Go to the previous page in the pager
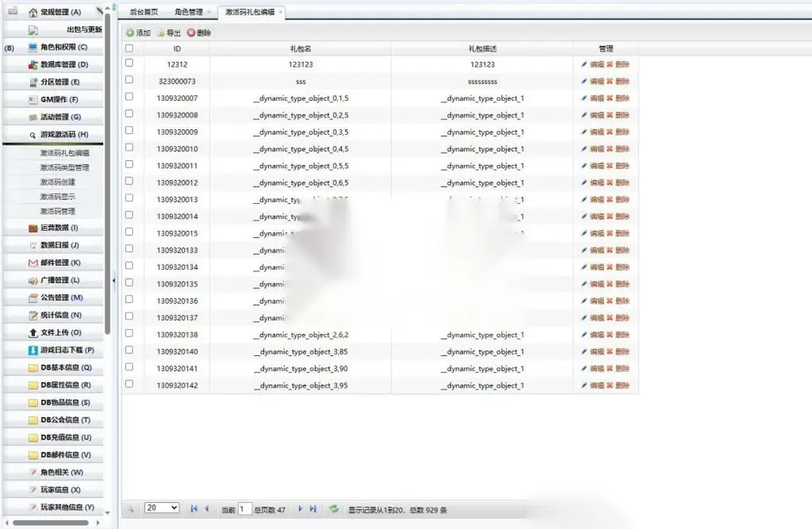 [206, 509]
